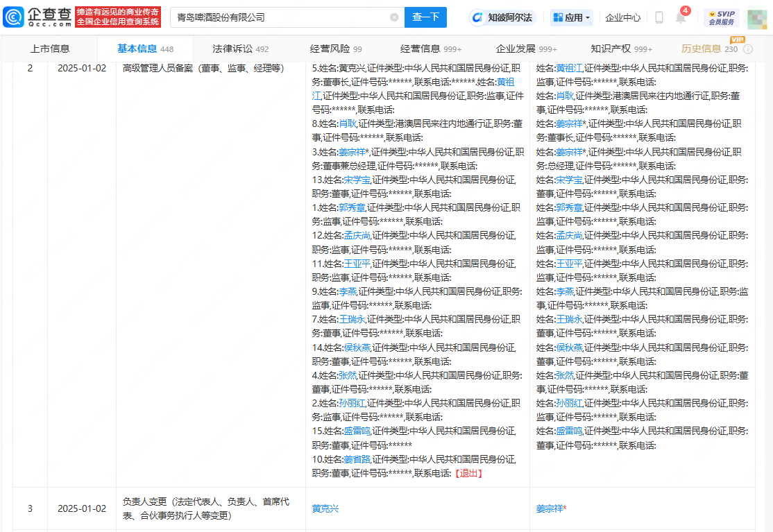This screenshot has height=532, width=773.
Task: Open 姜宗祥 link in entry 3
Action: 352,152
